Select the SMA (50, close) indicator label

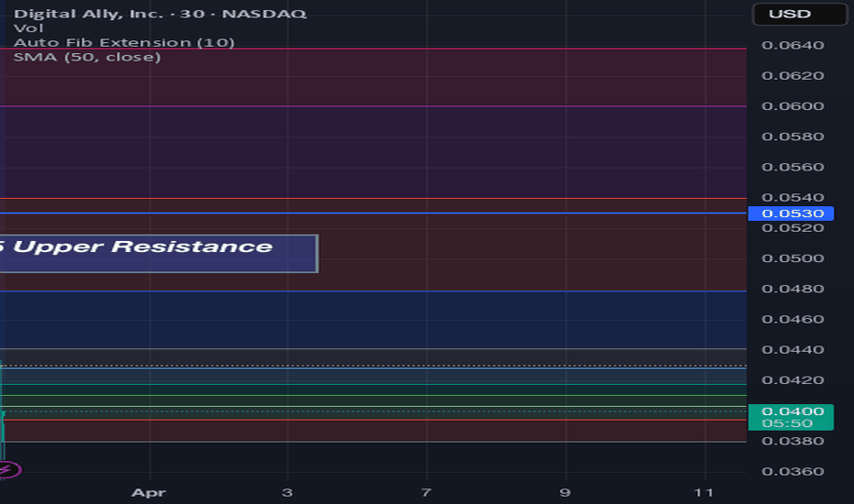pyautogui.click(x=87, y=57)
